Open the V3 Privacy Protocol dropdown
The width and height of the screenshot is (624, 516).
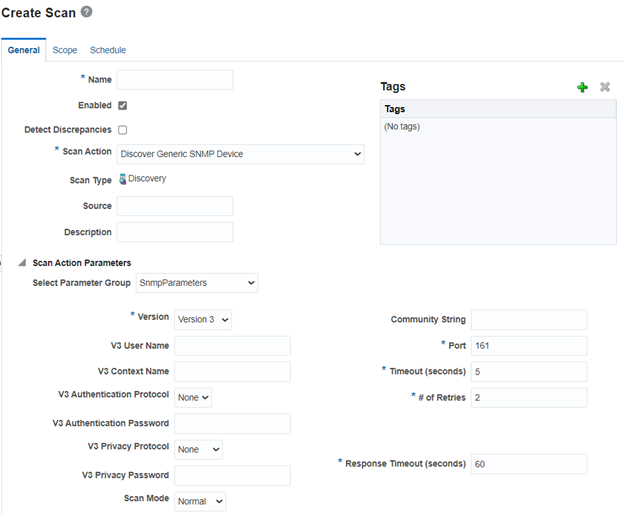click(x=198, y=449)
